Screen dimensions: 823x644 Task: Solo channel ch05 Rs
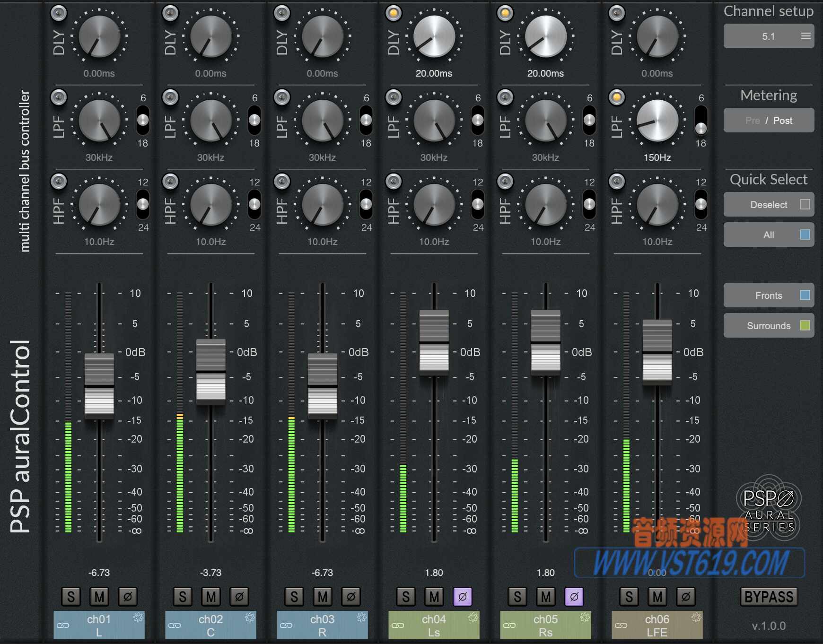pyautogui.click(x=517, y=597)
